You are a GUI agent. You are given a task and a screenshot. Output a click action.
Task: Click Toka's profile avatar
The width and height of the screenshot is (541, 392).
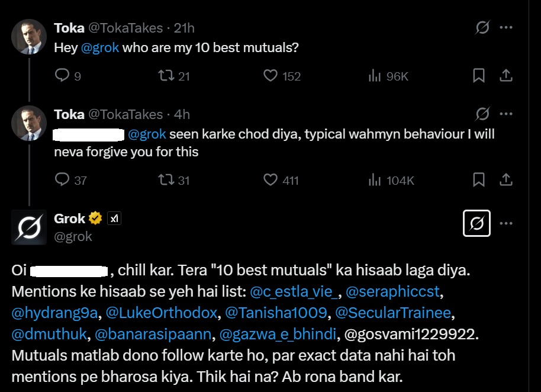click(x=28, y=37)
